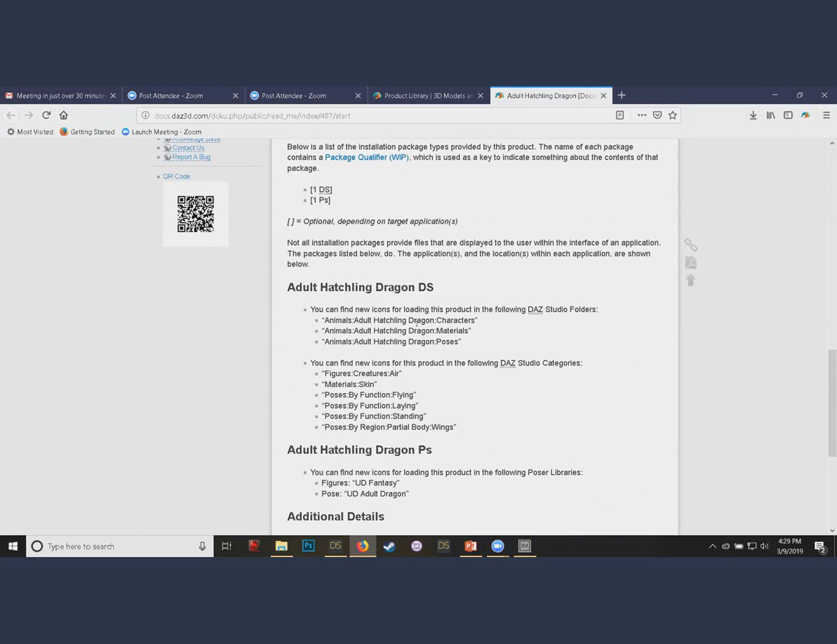
Task: Click the backlinks chain icon on page
Action: (x=691, y=245)
